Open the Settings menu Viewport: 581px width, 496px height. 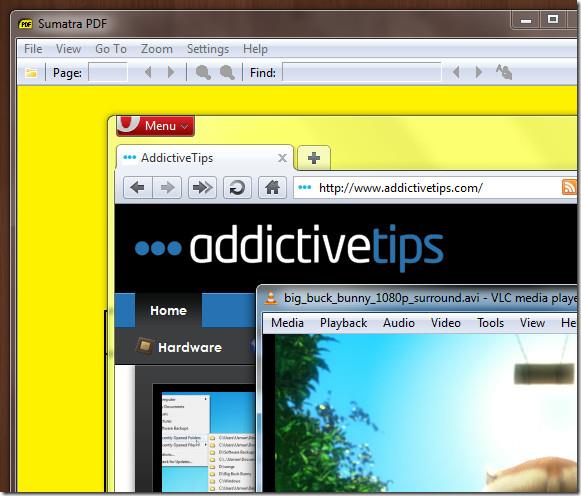point(208,49)
